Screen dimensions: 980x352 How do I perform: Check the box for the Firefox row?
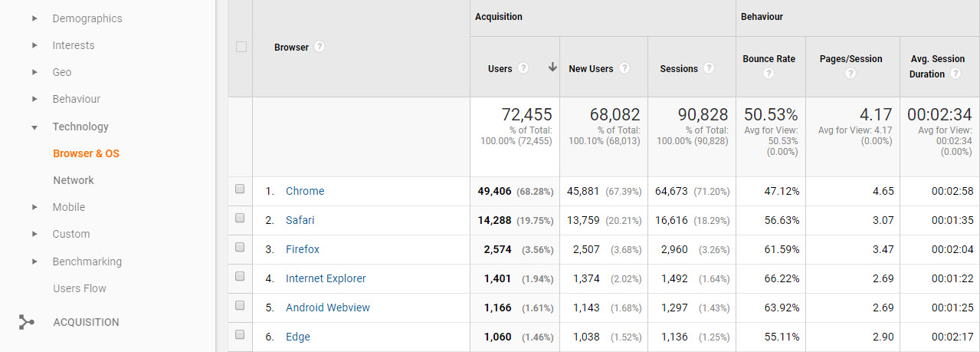[240, 247]
